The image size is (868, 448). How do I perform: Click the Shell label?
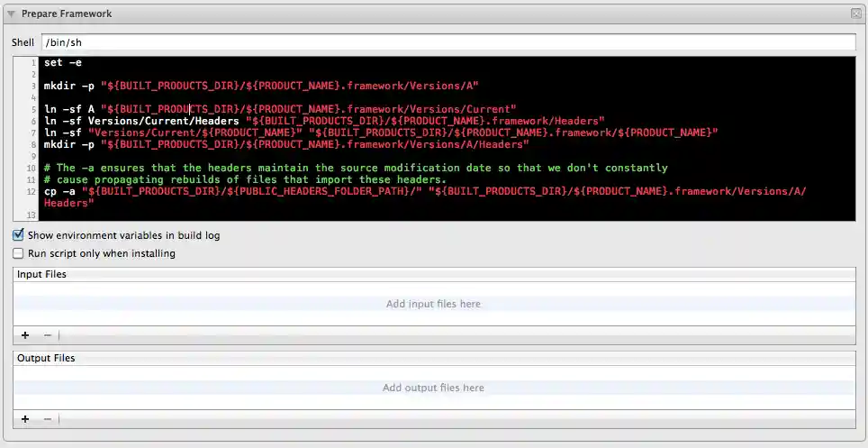pyautogui.click(x=23, y=42)
